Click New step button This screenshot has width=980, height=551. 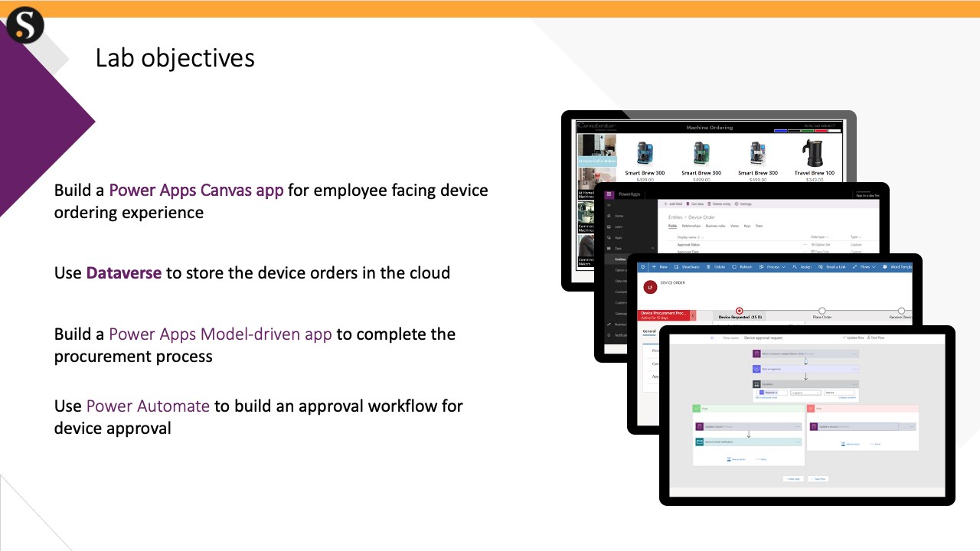click(x=793, y=479)
